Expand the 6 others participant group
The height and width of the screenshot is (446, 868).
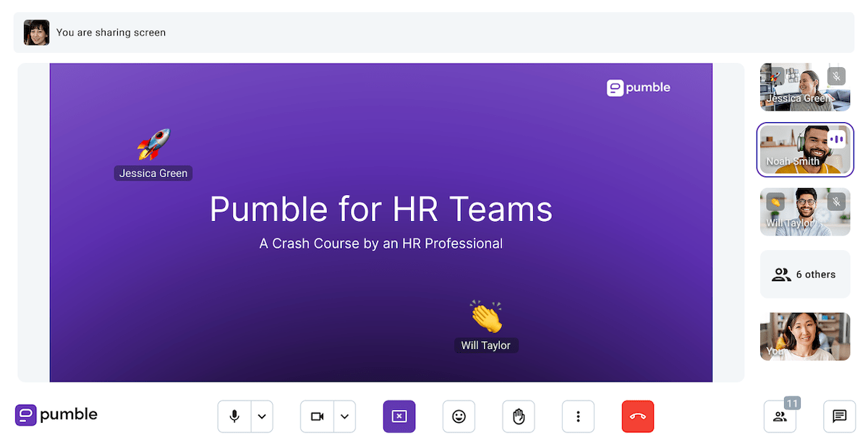[x=805, y=274]
